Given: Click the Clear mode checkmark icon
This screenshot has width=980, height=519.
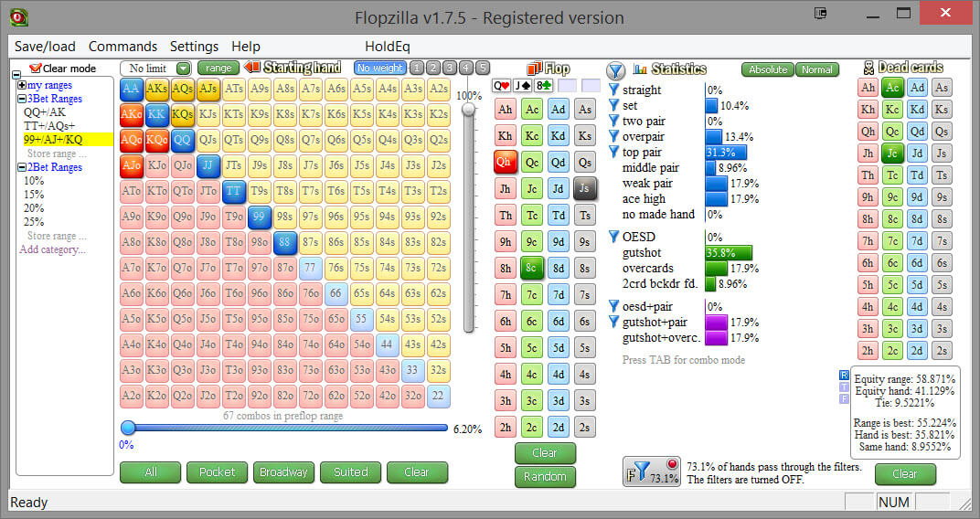Looking at the screenshot, I should point(35,69).
